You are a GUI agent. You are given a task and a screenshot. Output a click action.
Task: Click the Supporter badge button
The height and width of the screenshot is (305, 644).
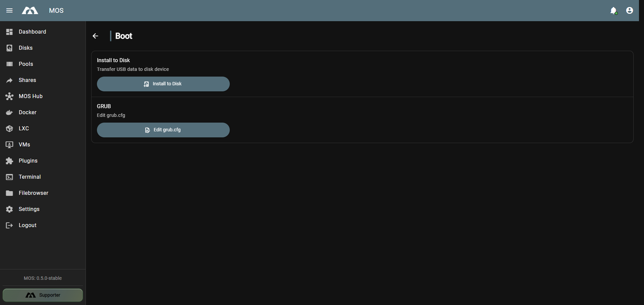coord(43,295)
